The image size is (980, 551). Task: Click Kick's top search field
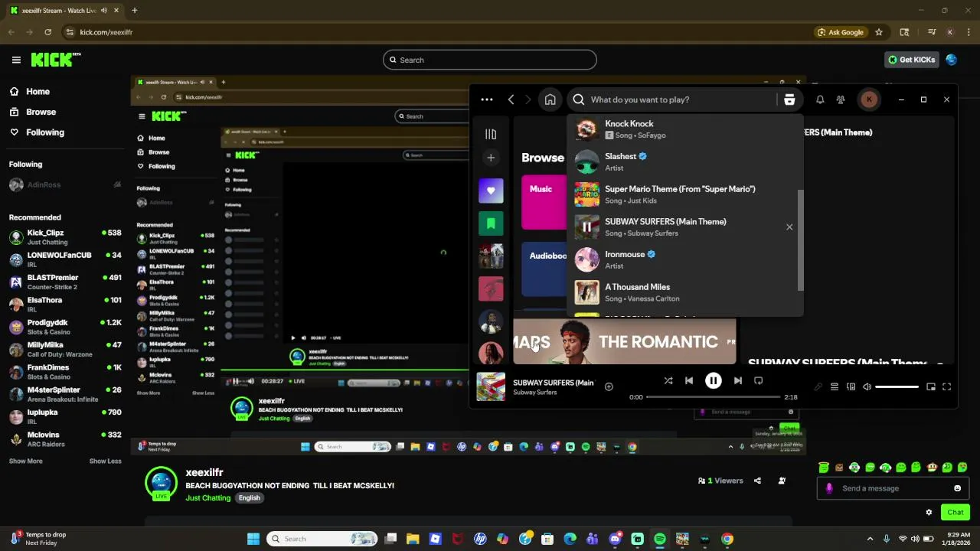tap(490, 60)
